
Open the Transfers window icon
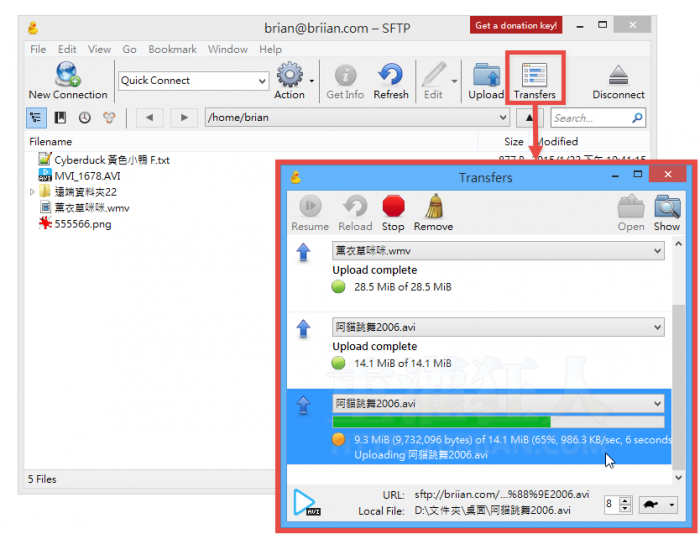[x=534, y=78]
